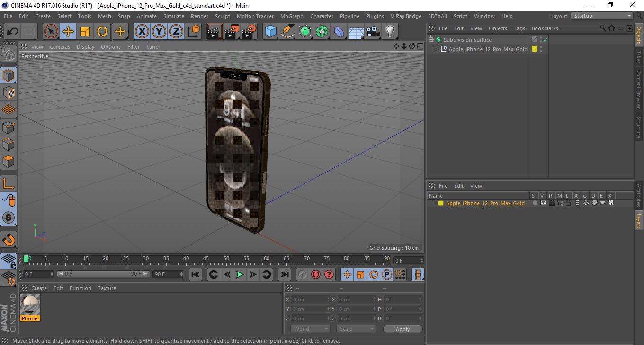Click Make Editable icon
The height and width of the screenshot is (345, 644).
9,54
